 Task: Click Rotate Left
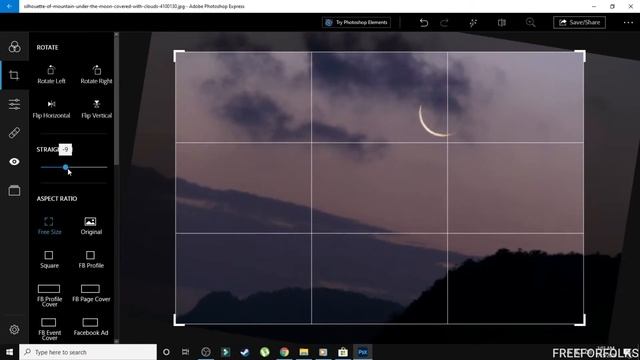[51, 75]
